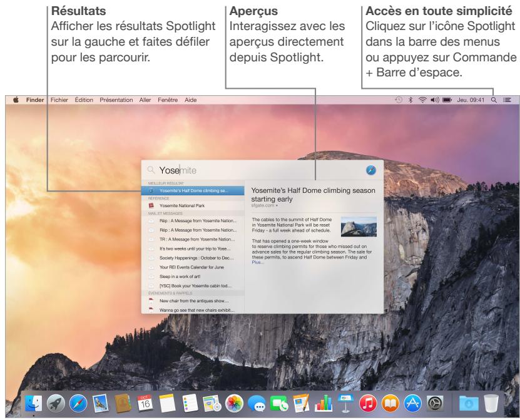Open Keynote podium icon in Dock
This screenshot has width=520, height=420.
pos(345,403)
